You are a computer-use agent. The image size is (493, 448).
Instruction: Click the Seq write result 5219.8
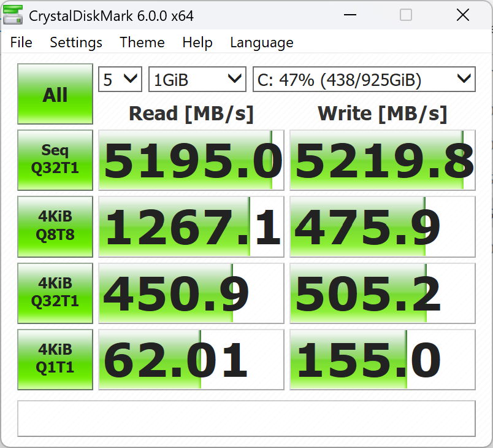tap(383, 160)
